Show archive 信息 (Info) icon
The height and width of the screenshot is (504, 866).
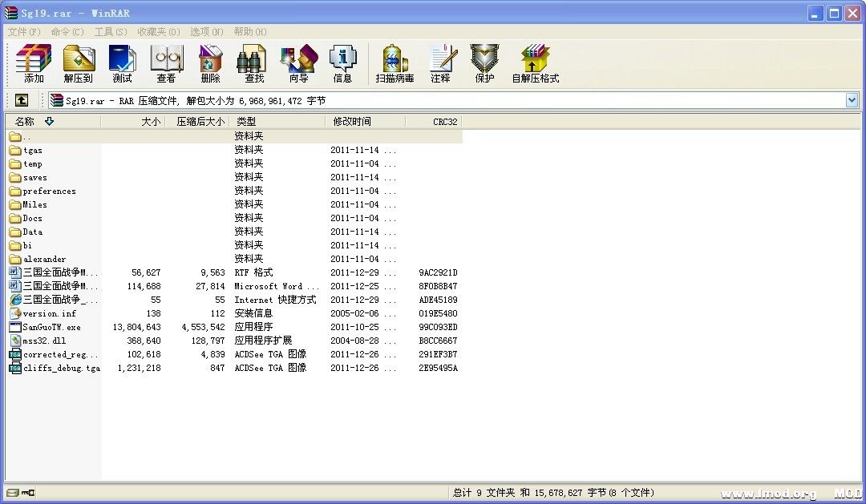click(x=342, y=63)
